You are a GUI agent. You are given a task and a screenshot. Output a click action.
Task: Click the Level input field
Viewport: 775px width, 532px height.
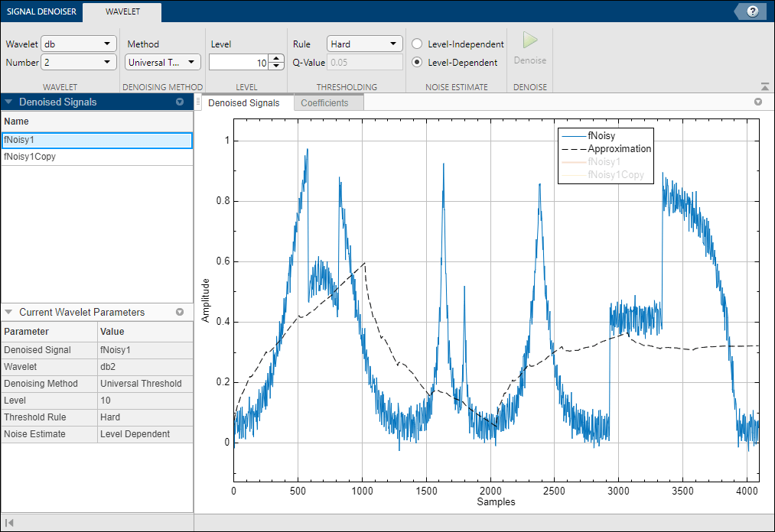(238, 63)
